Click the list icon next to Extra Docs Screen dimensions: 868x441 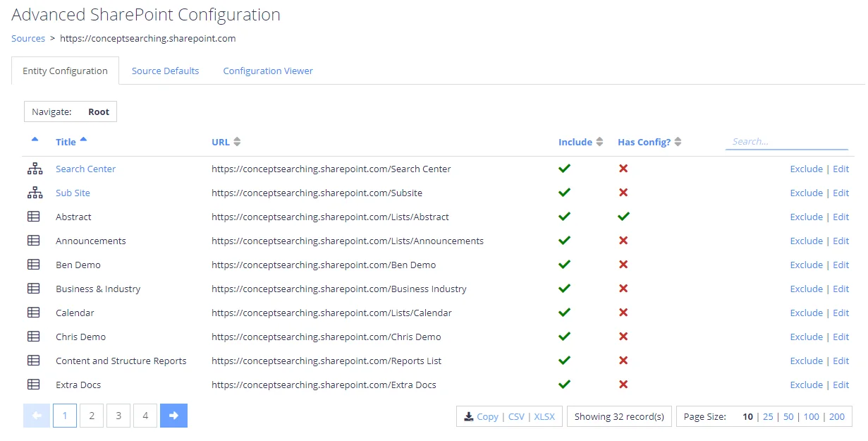tap(34, 385)
